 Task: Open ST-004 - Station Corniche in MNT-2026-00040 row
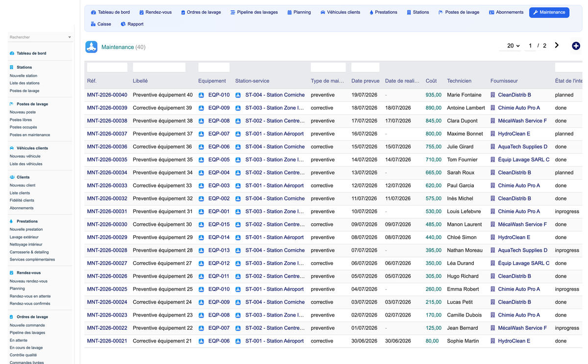[275, 95]
